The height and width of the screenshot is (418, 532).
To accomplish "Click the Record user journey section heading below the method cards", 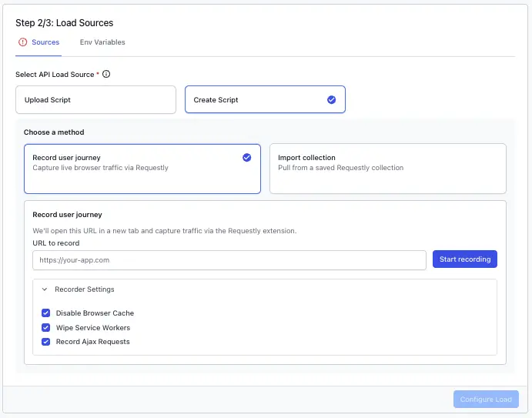I will point(67,215).
